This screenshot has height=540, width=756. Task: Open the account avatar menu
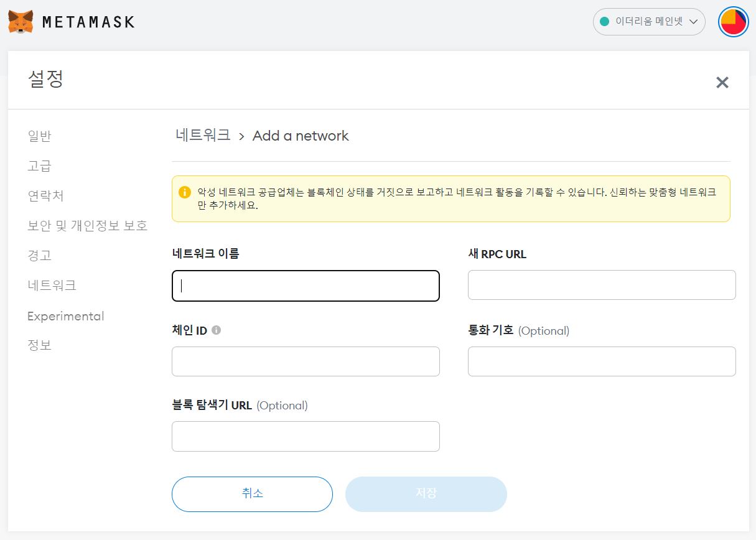click(733, 22)
